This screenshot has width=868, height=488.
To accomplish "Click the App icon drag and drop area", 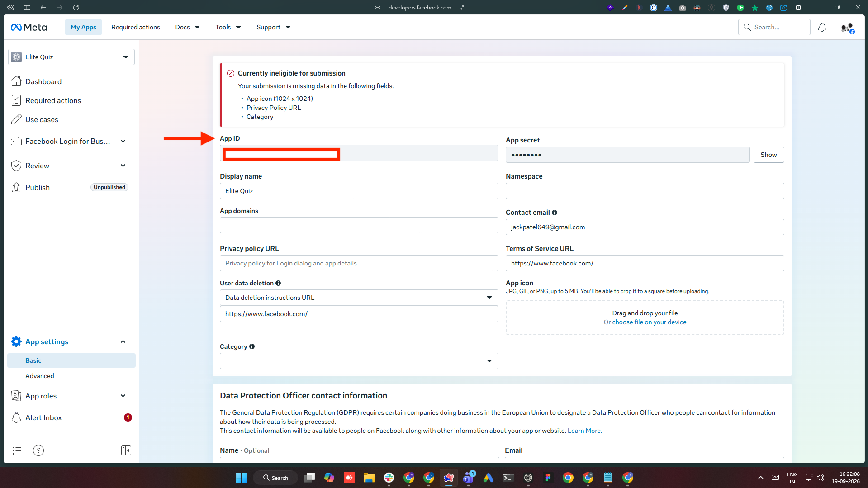I will (x=645, y=317).
